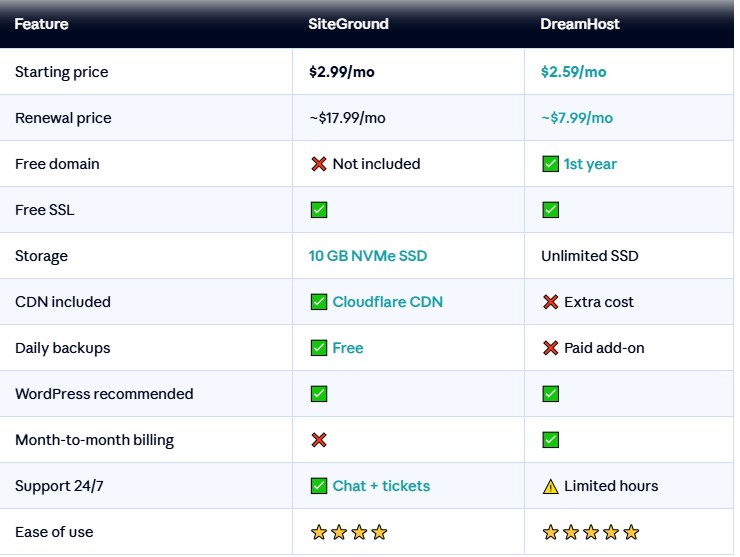740x557 pixels.
Task: Click the red X beside 'Extra cost'
Action: tap(550, 302)
